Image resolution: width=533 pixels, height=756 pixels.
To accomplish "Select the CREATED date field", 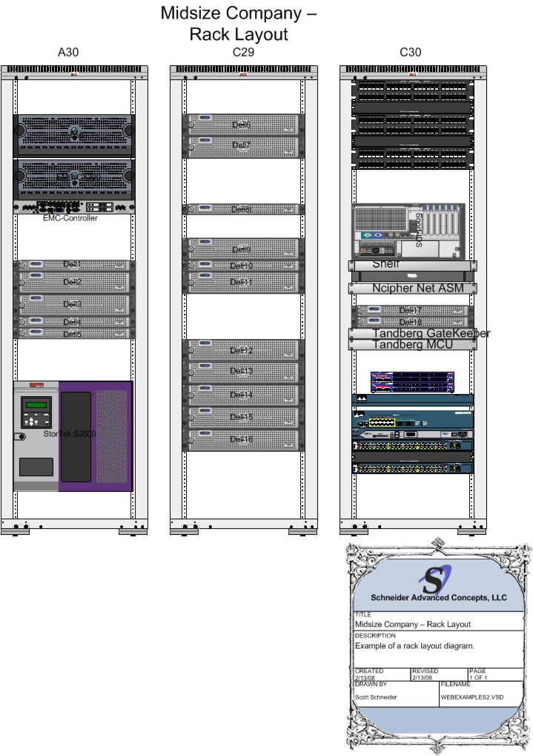I will pyautogui.click(x=365, y=677).
